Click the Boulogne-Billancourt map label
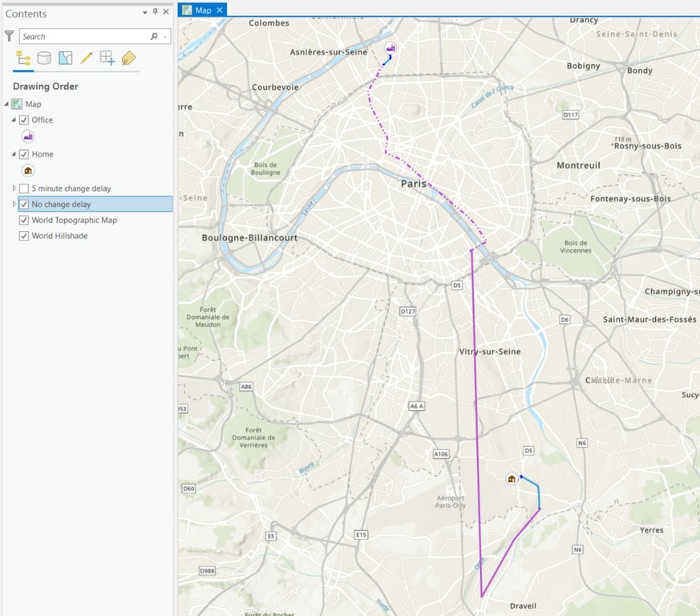 click(x=249, y=237)
